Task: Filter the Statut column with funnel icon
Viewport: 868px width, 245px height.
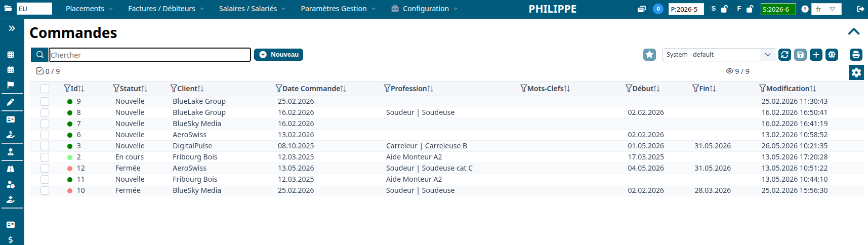Action: pyautogui.click(x=116, y=89)
